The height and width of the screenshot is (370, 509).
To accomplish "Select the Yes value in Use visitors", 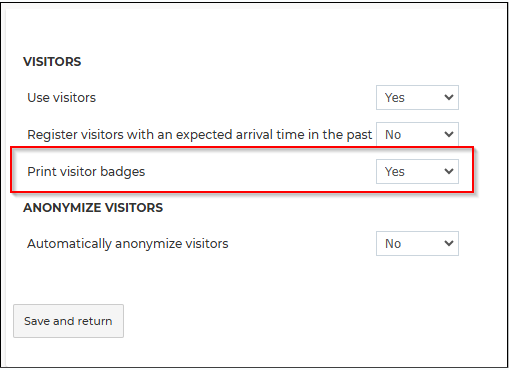I will click(395, 98).
